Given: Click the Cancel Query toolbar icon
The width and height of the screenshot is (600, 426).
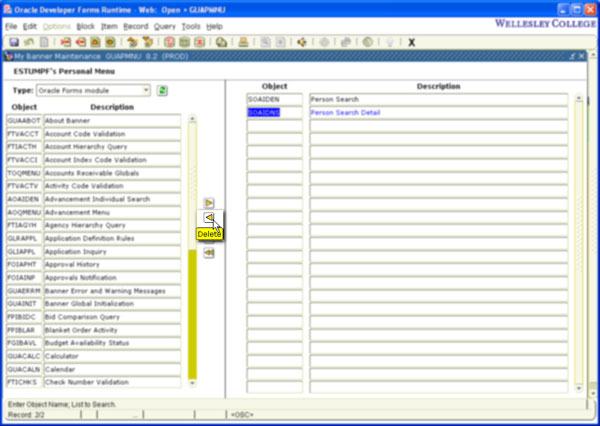Looking at the screenshot, I should pos(199,42).
